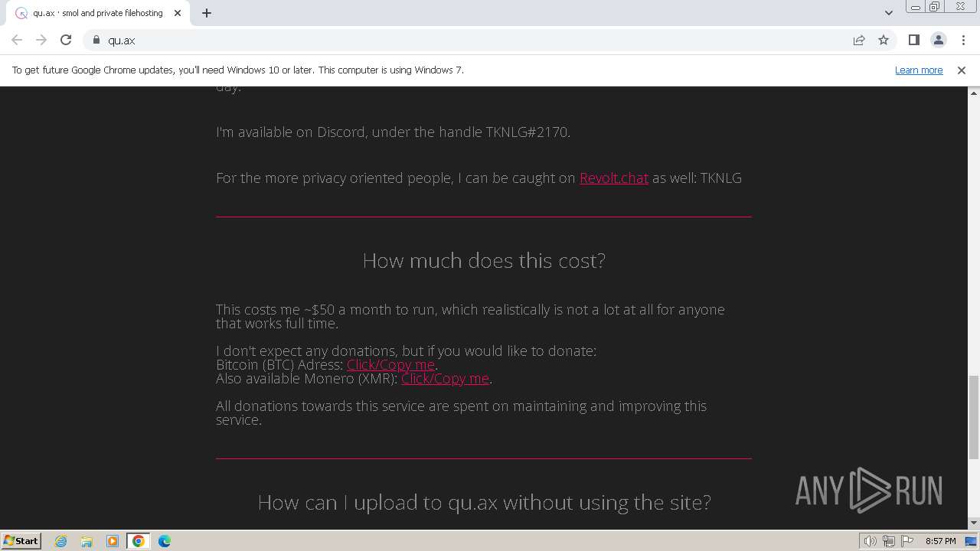Bookmark this tab with star icon
The image size is (980, 551).
click(884, 40)
